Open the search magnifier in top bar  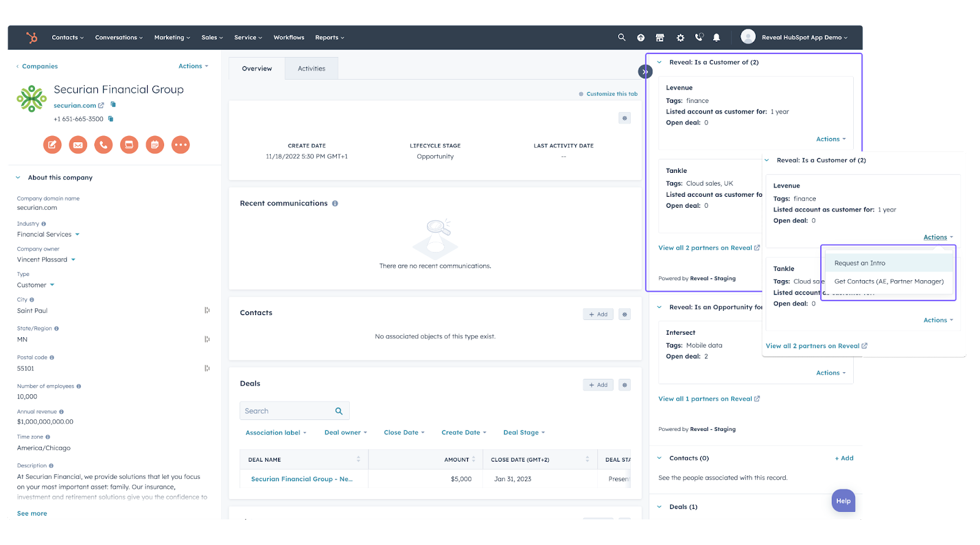click(622, 37)
